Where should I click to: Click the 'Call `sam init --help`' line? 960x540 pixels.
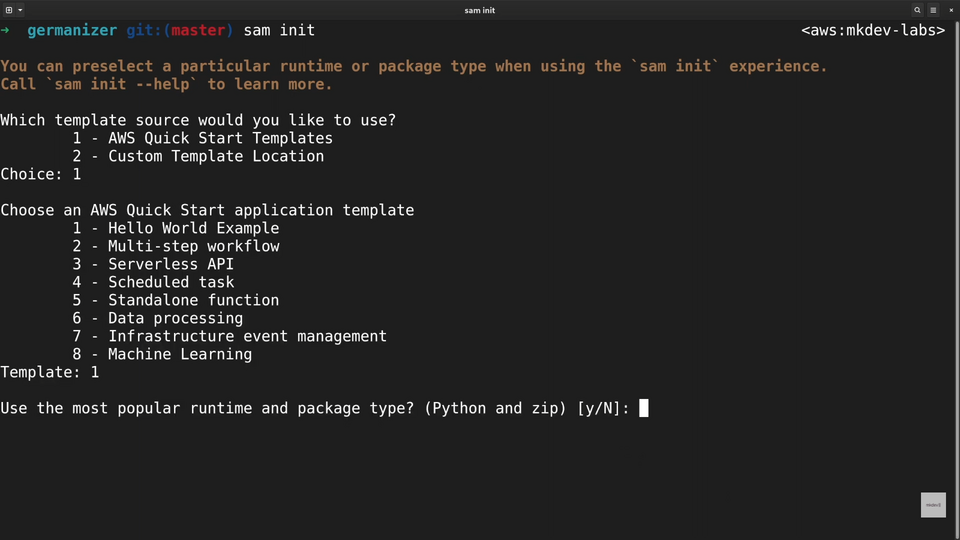pos(167,84)
